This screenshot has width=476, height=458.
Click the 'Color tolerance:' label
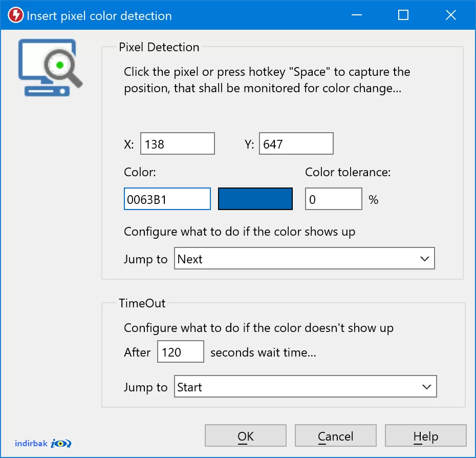(x=348, y=172)
